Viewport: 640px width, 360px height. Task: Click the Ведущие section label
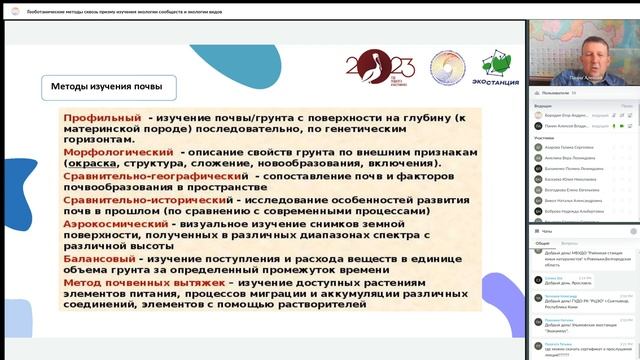pos(543,106)
